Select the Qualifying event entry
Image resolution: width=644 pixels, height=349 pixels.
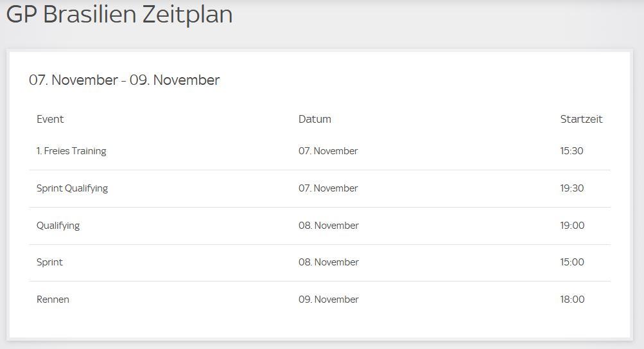pos(58,226)
